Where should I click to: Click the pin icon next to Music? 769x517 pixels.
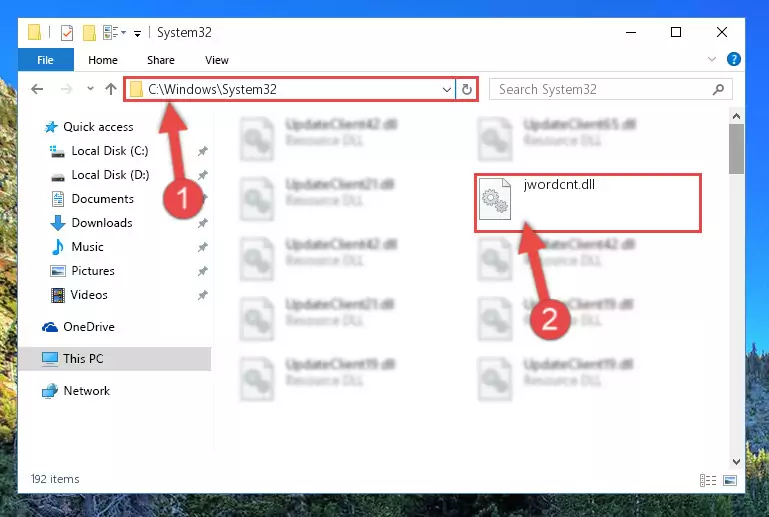(x=203, y=247)
